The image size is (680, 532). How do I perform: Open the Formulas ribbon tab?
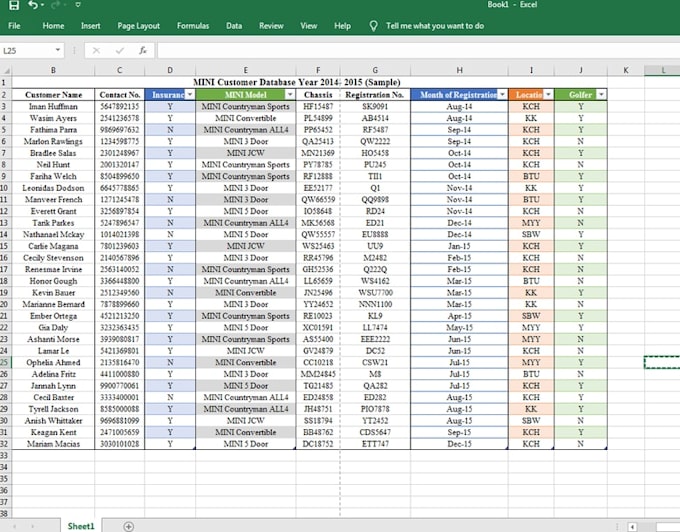pyautogui.click(x=193, y=26)
